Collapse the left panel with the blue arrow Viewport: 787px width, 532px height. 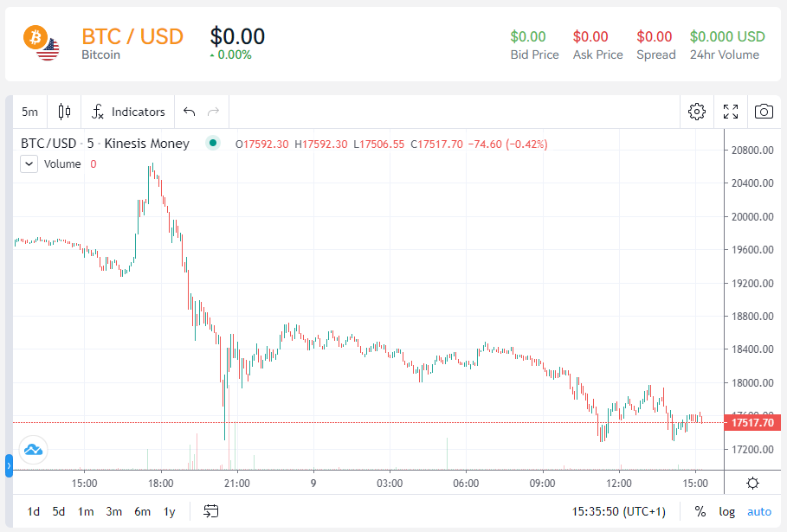tap(9, 465)
